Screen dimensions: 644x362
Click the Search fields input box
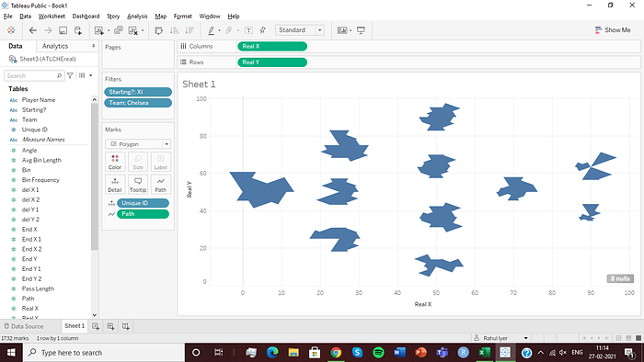coord(34,76)
